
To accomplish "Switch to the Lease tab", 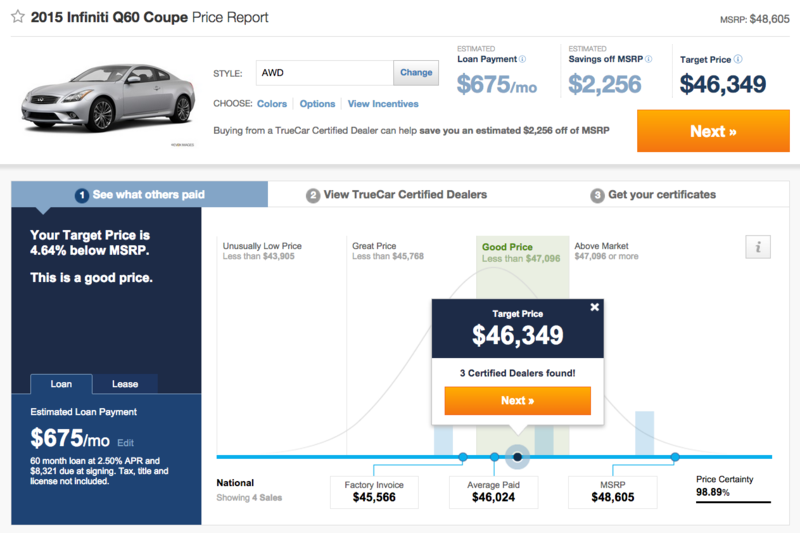I will click(125, 384).
